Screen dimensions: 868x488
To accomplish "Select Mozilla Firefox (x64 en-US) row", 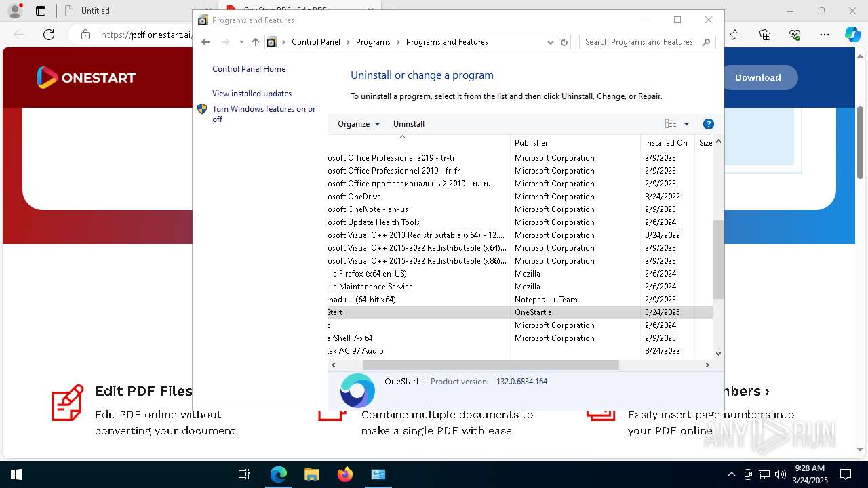I will (520, 274).
